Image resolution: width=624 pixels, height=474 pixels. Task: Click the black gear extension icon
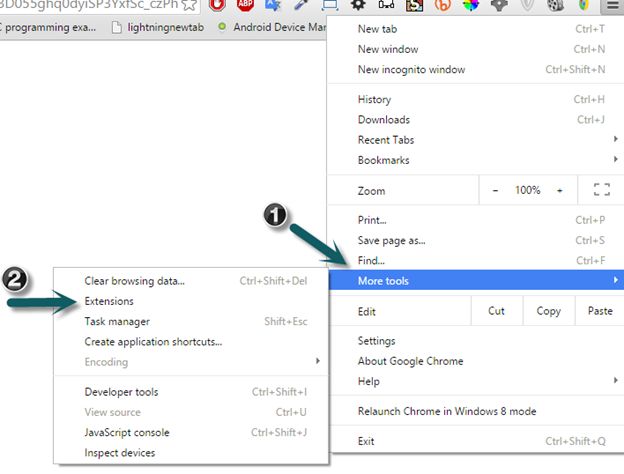pyautogui.click(x=358, y=5)
